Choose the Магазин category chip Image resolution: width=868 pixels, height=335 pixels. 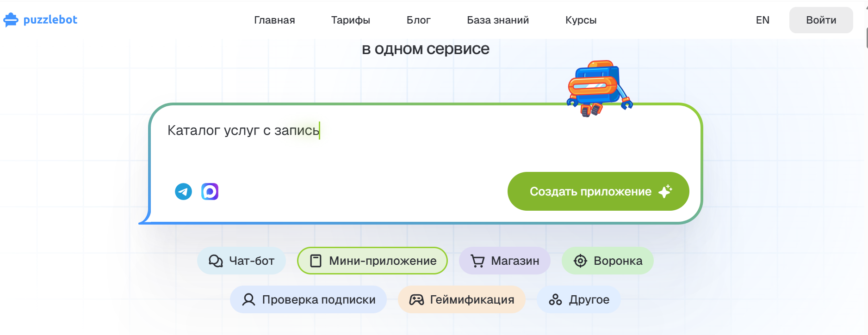click(x=505, y=261)
